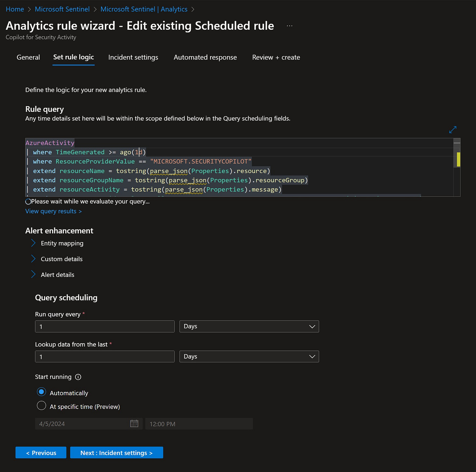Image resolution: width=476 pixels, height=472 pixels.
Task: Switch to the General tab
Action: [x=28, y=57]
